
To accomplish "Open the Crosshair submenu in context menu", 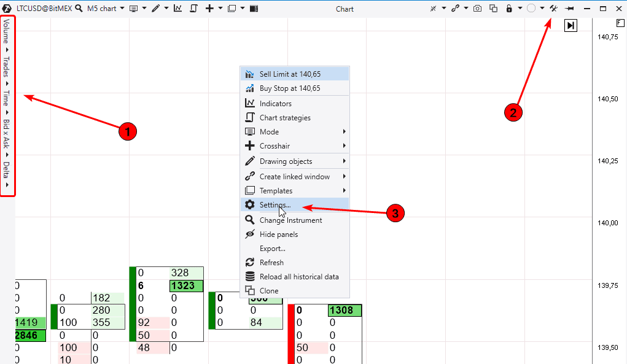I will [x=295, y=146].
